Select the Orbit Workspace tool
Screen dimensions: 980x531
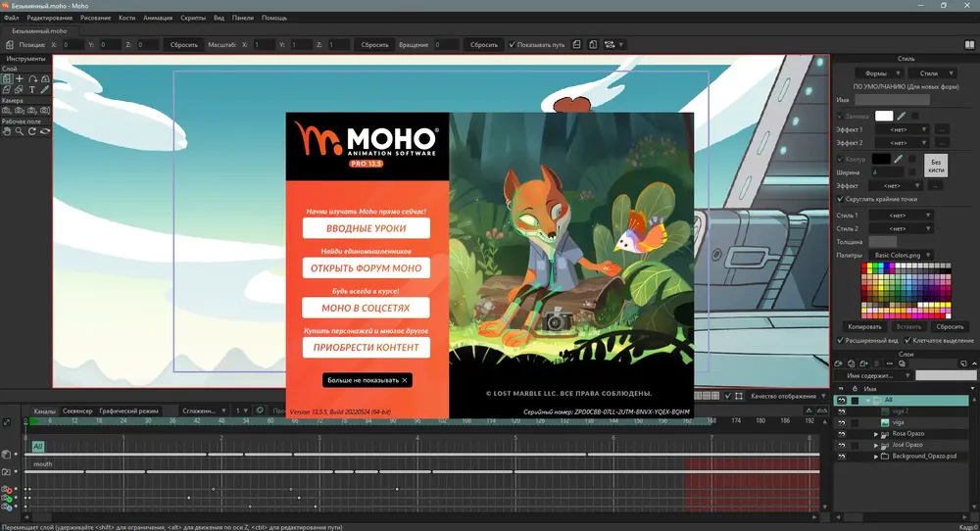pyautogui.click(x=45, y=131)
